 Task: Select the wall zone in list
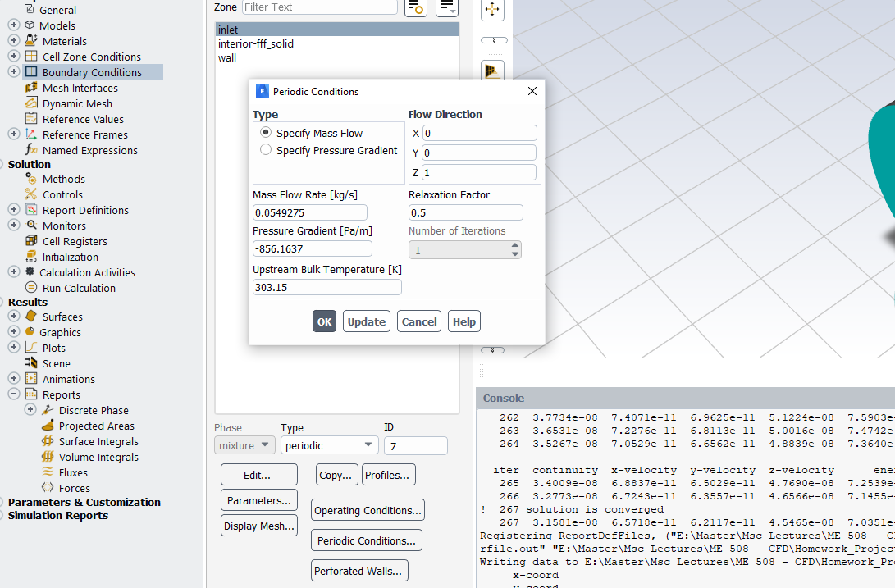pos(227,58)
